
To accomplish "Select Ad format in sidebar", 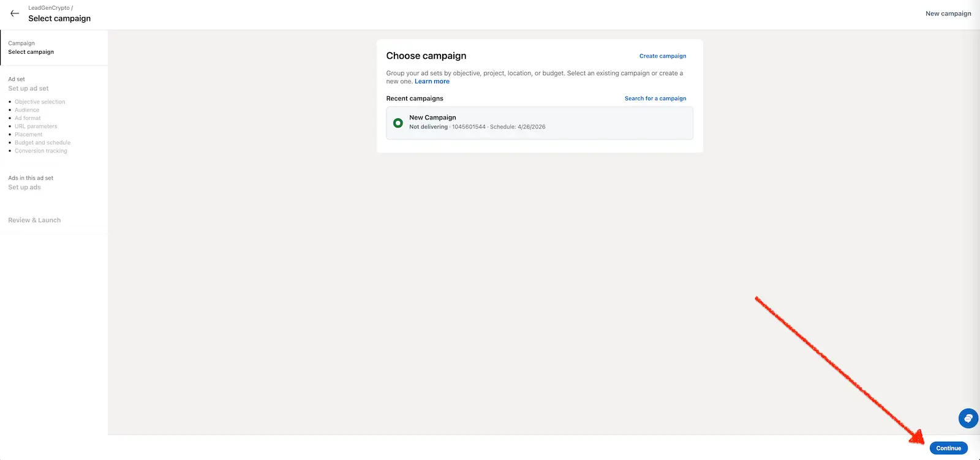I will tap(28, 118).
